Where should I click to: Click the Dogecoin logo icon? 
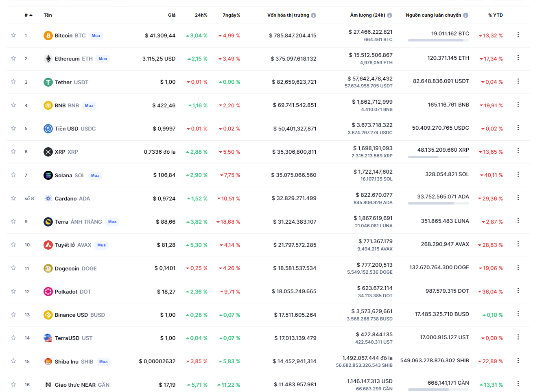48,268
